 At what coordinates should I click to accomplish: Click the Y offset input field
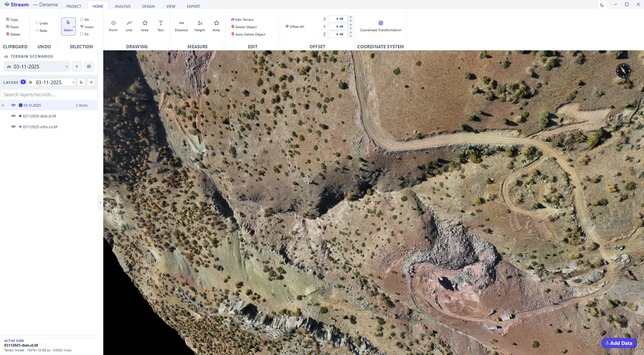click(338, 27)
